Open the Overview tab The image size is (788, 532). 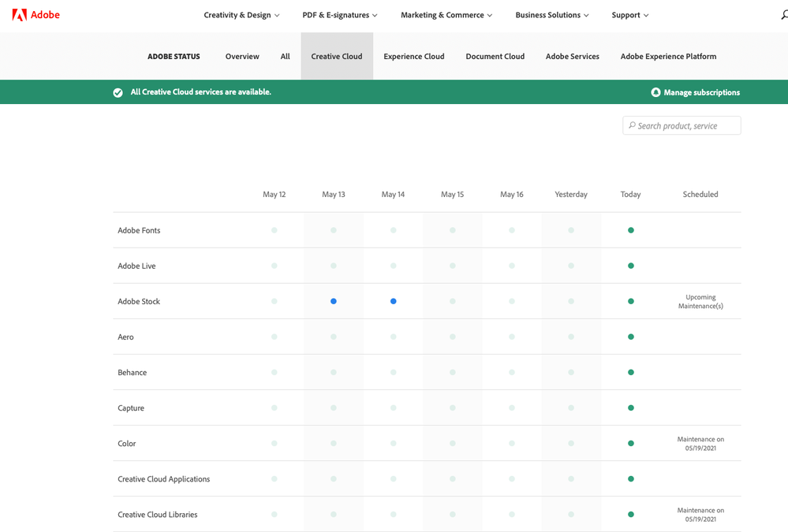point(242,57)
